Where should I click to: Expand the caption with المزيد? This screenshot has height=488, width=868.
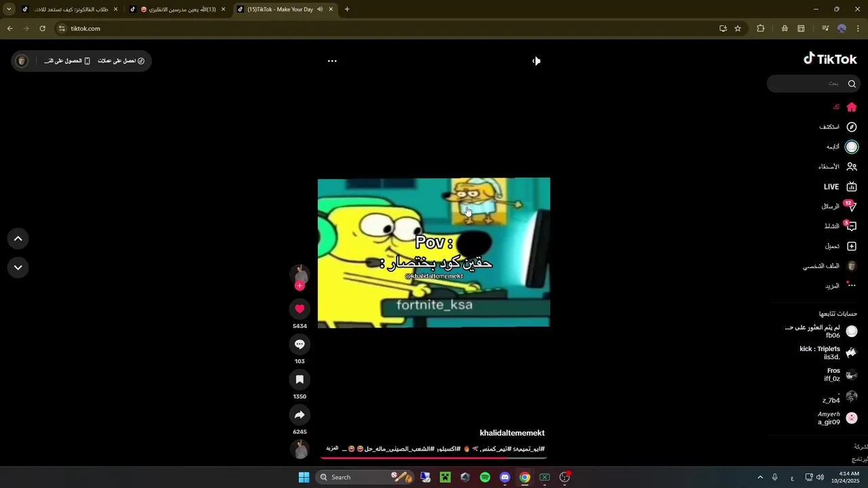[x=332, y=449]
